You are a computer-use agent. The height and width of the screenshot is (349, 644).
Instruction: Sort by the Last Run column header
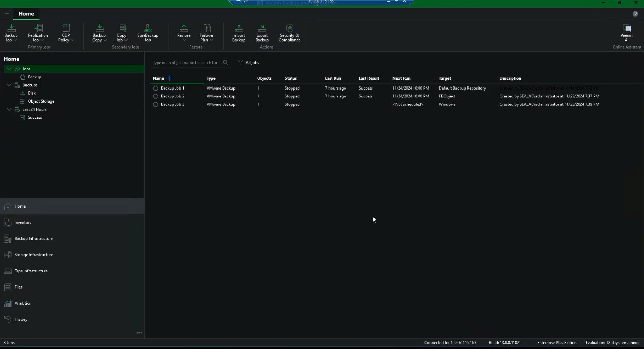[x=333, y=78]
